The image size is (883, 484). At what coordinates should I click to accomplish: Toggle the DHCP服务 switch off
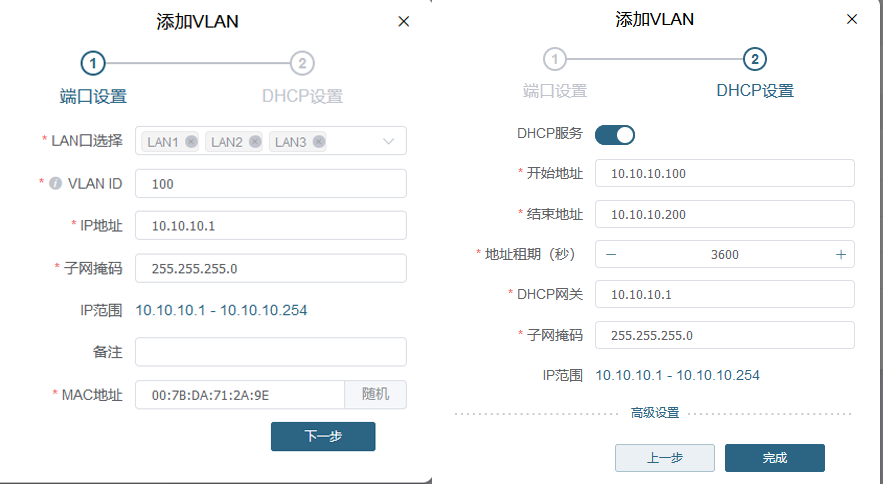tap(615, 134)
